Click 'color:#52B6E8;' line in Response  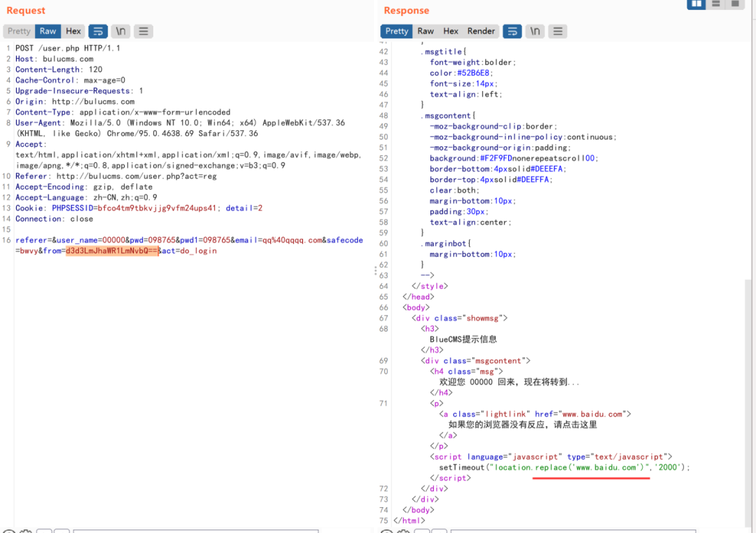(461, 73)
